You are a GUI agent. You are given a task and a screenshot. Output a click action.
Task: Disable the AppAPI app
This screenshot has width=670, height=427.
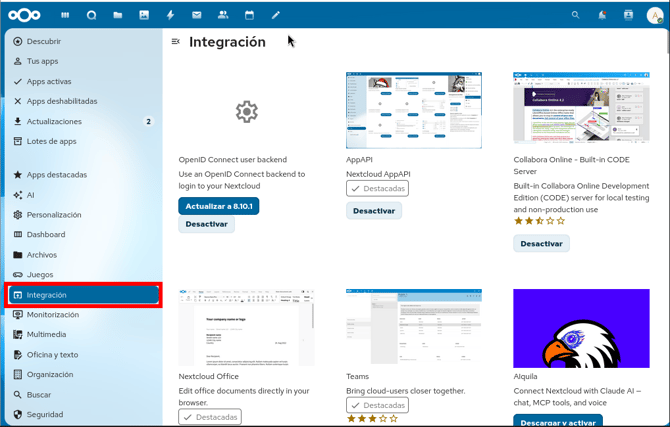(374, 211)
